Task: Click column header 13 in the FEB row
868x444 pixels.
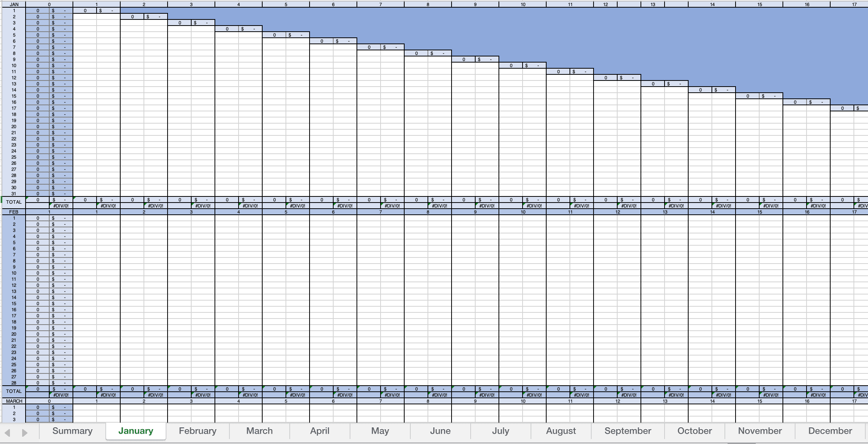Action: coord(665,212)
